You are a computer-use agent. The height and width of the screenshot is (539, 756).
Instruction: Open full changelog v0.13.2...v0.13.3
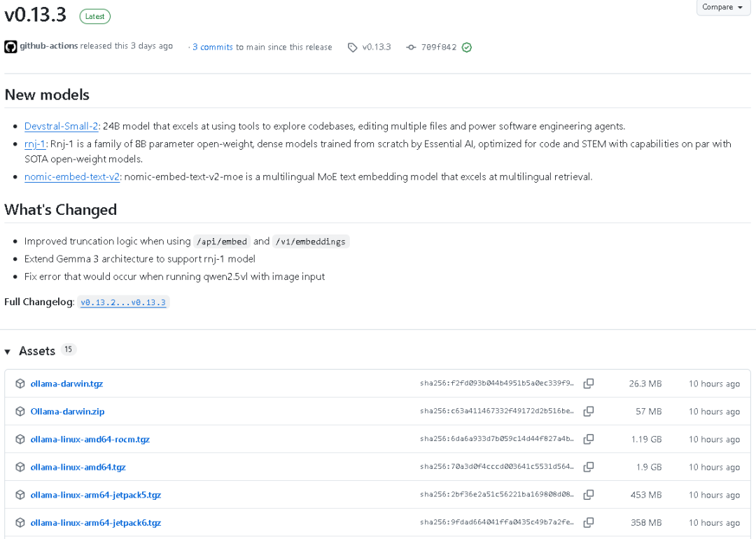123,302
